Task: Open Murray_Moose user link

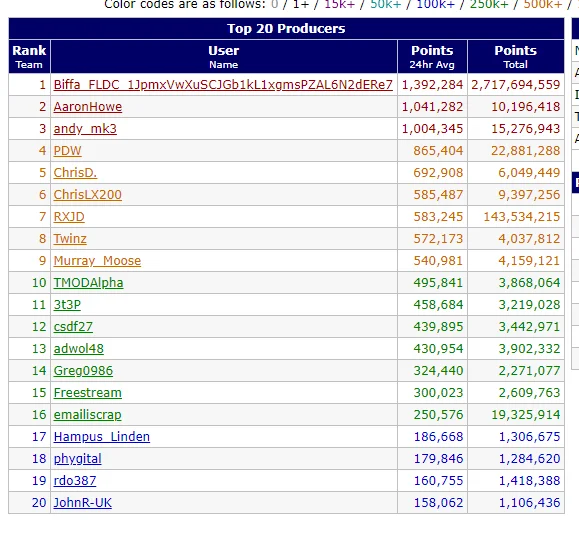Action: (x=97, y=261)
